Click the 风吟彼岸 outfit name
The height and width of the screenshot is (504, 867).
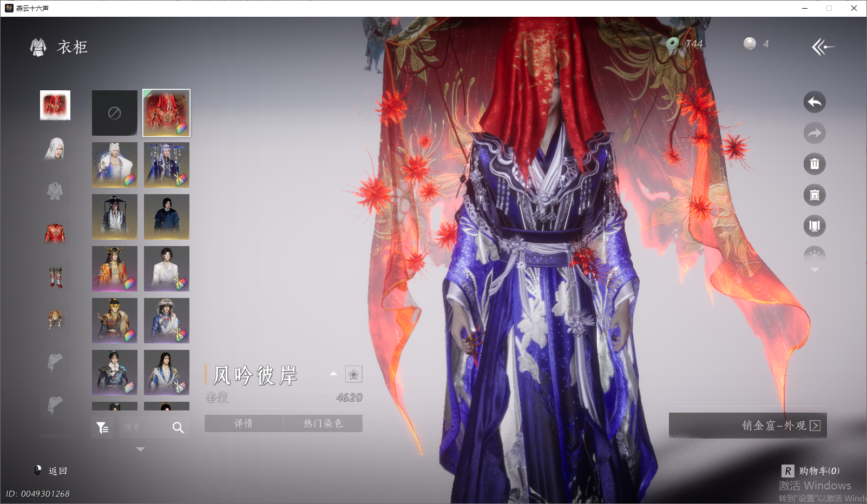click(x=255, y=375)
